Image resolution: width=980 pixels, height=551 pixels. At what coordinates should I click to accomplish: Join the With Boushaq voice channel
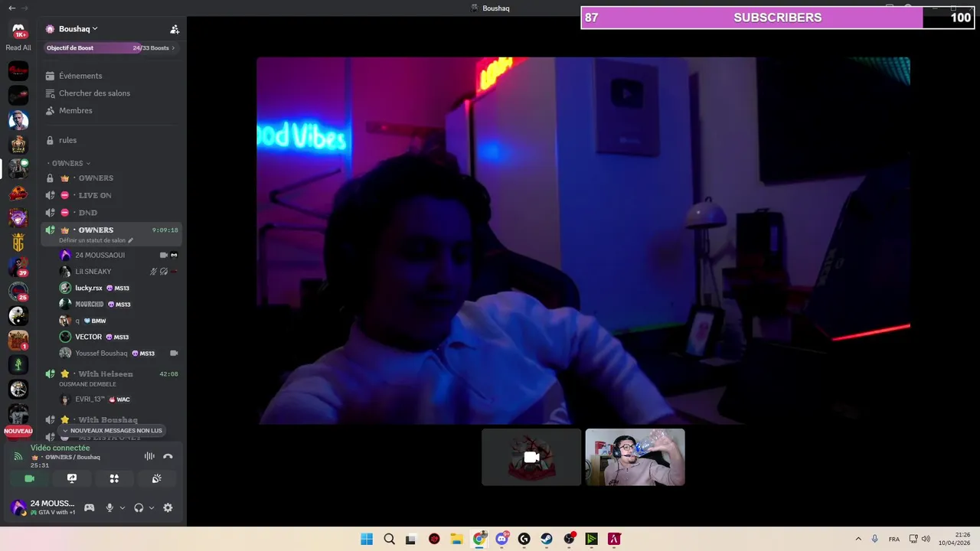(x=111, y=420)
